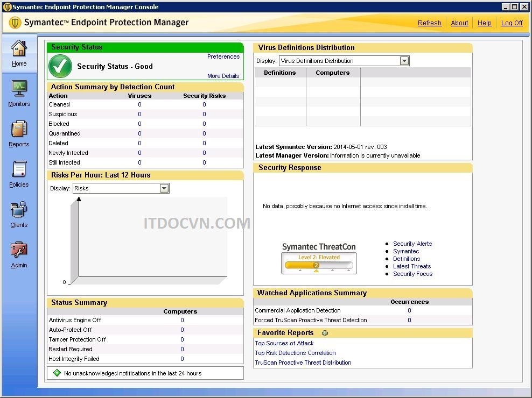Click the Computers column header
532x398 pixels.
coord(333,72)
